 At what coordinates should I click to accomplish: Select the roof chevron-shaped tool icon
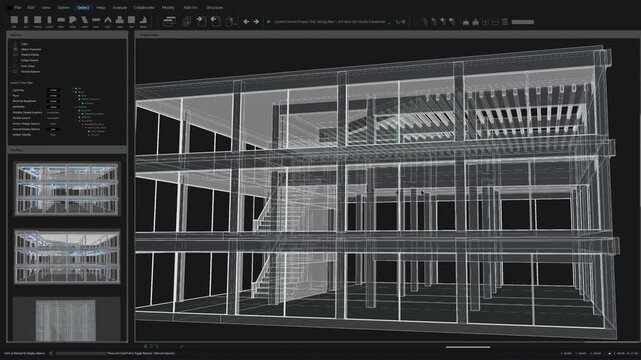click(x=108, y=20)
